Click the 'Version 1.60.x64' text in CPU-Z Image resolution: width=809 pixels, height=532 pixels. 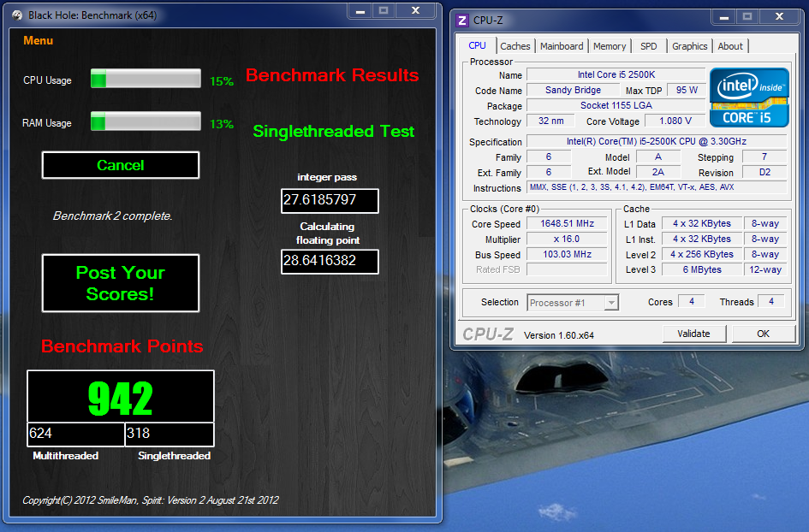pos(559,335)
